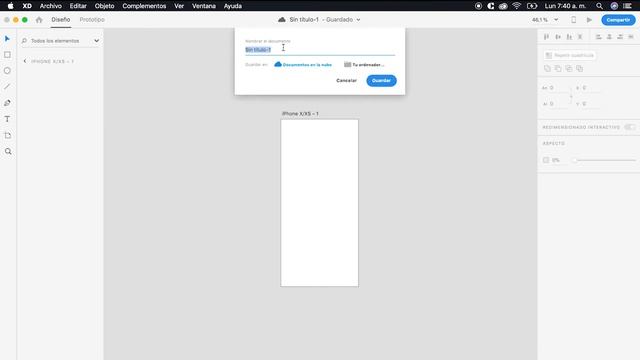
Task: Click the align top icon
Action: click(x=547, y=37)
